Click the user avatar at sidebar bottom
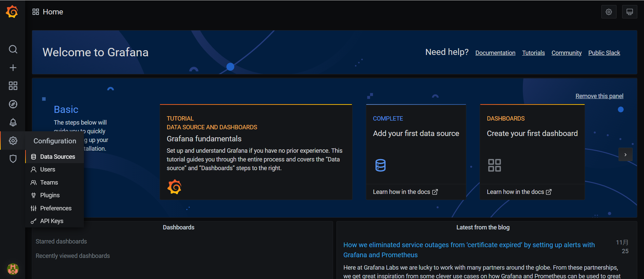The height and width of the screenshot is (279, 644). (13, 269)
